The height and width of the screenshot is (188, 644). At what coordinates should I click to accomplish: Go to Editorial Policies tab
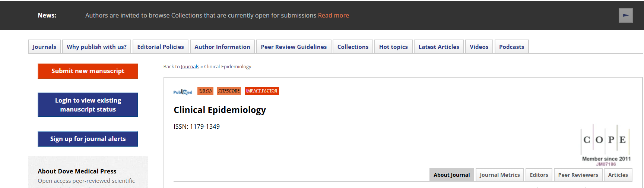tap(161, 47)
